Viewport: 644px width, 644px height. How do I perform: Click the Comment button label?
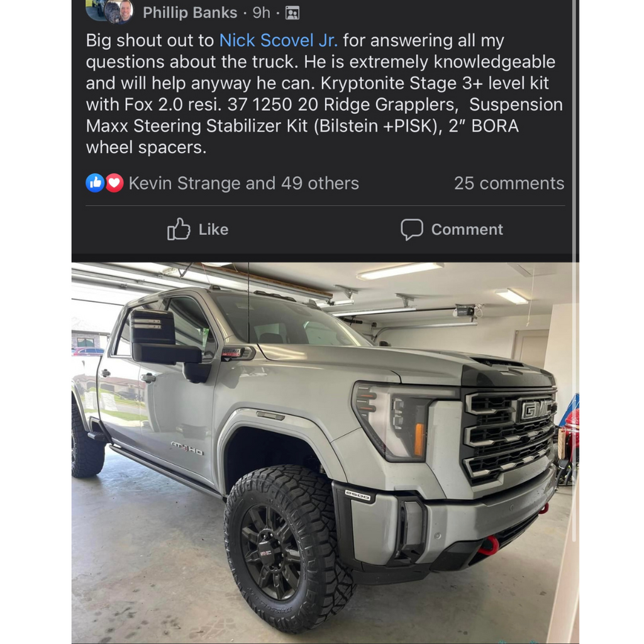pos(467,229)
